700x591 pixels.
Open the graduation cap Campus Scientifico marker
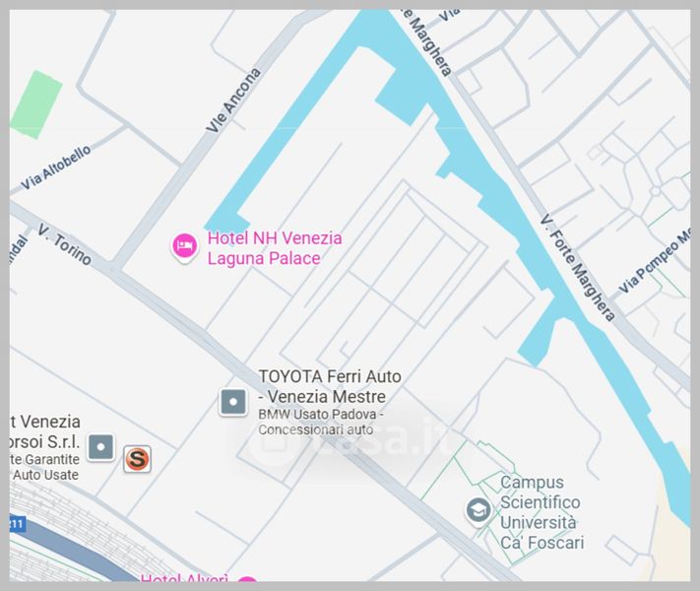478,510
